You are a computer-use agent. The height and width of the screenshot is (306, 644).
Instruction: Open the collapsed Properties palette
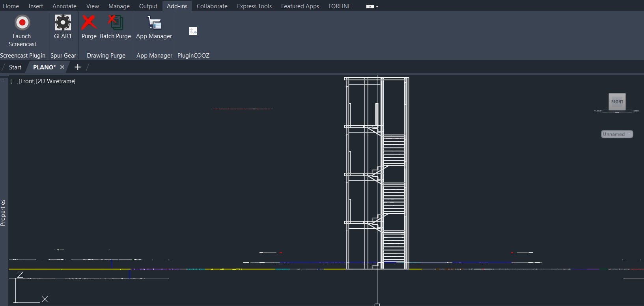click(3, 212)
